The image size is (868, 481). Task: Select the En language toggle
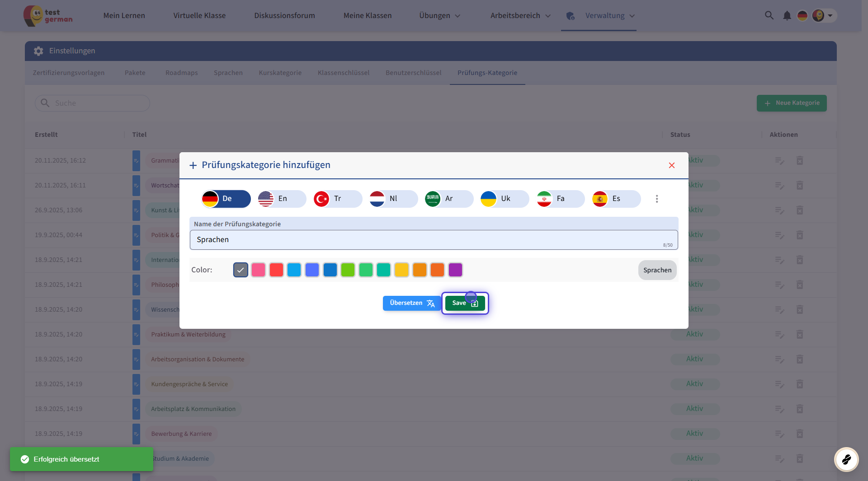tap(281, 199)
